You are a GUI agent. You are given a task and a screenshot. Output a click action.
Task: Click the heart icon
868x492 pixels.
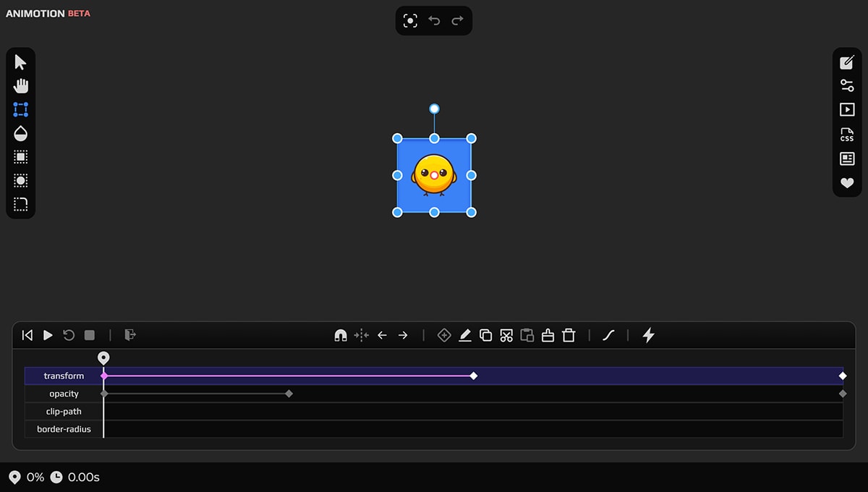[847, 183]
